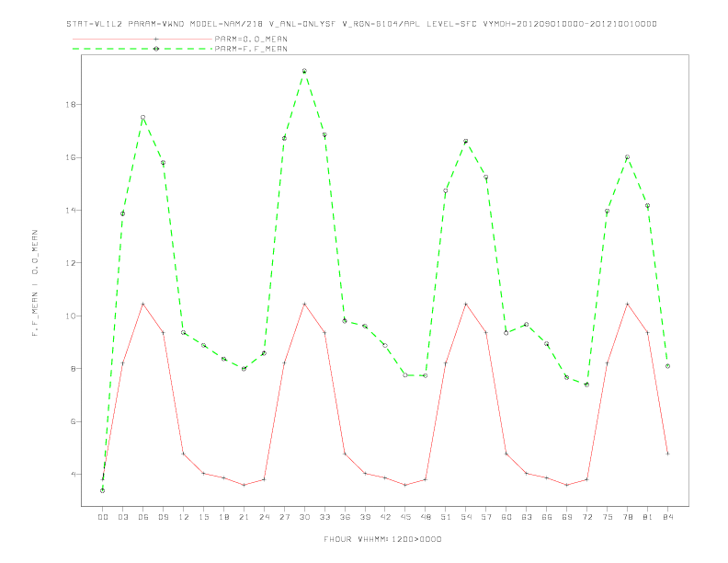Click the x-axis tick label 27

tap(284, 517)
